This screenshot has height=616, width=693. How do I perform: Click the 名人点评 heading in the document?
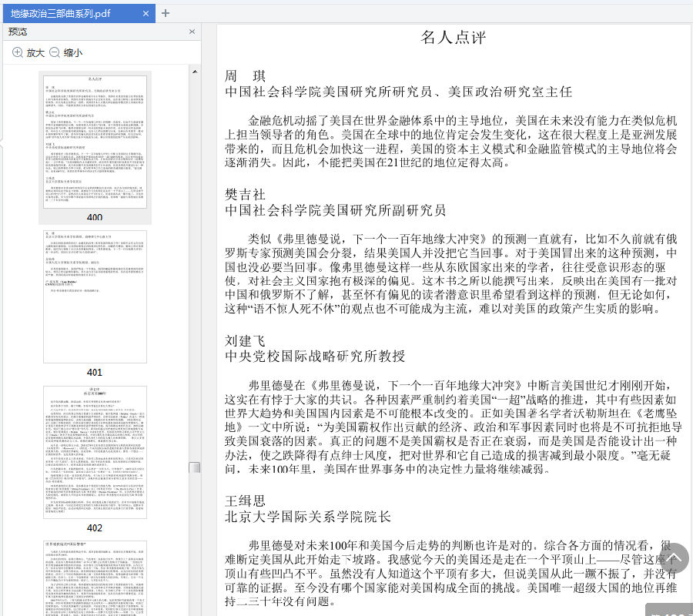pyautogui.click(x=454, y=37)
